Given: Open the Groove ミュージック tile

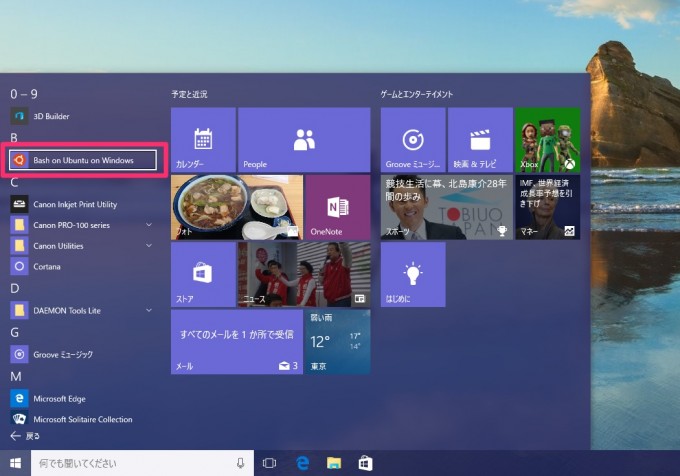Looking at the screenshot, I should pyautogui.click(x=413, y=140).
